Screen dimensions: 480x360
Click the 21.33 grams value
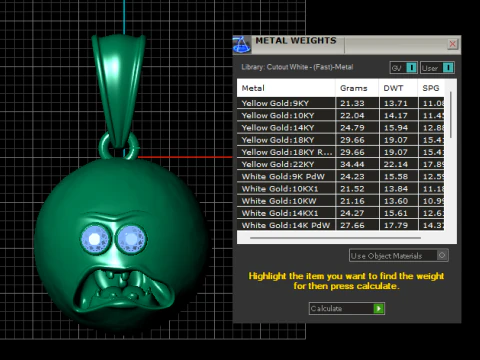pyautogui.click(x=352, y=103)
